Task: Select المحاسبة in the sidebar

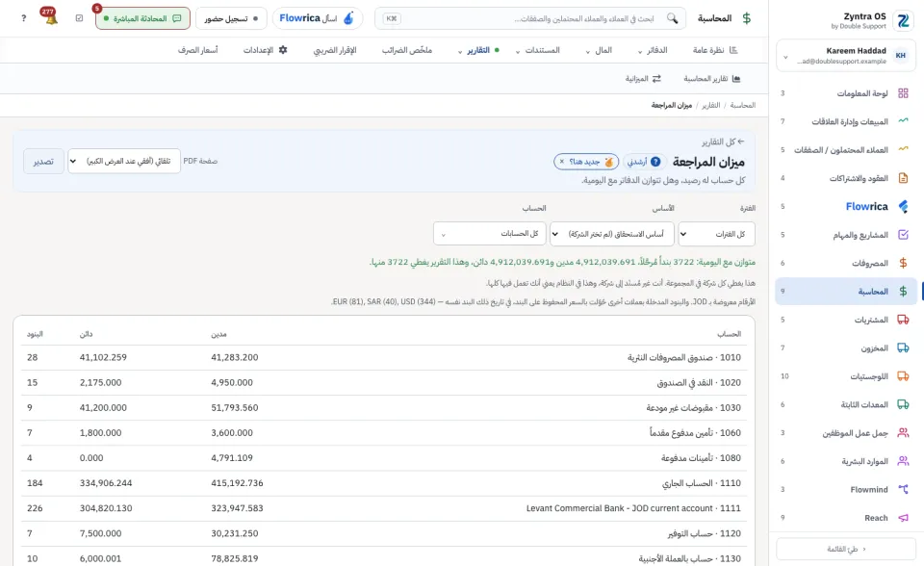Action: 846,292
